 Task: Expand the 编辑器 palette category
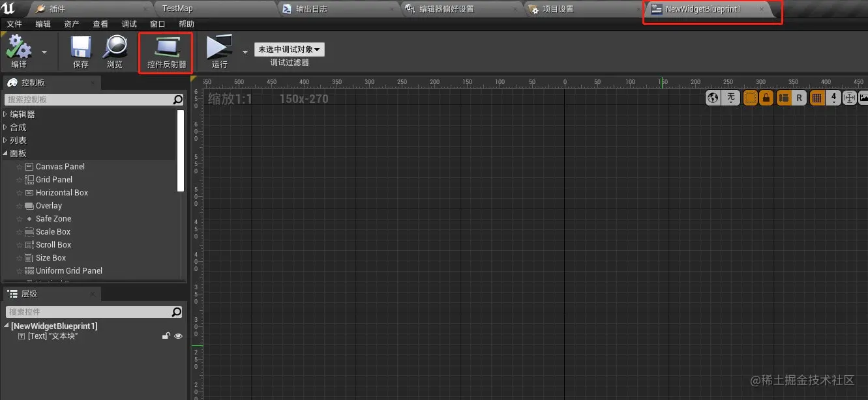pyautogui.click(x=5, y=114)
